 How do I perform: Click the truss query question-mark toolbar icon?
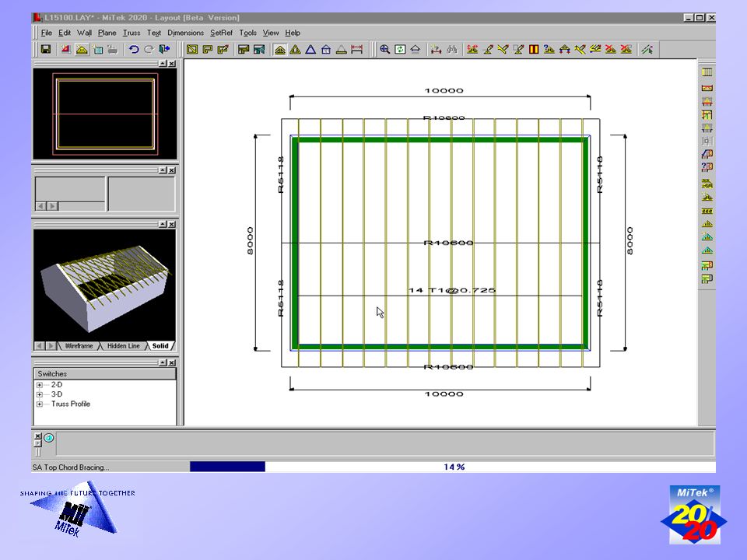coord(549,50)
